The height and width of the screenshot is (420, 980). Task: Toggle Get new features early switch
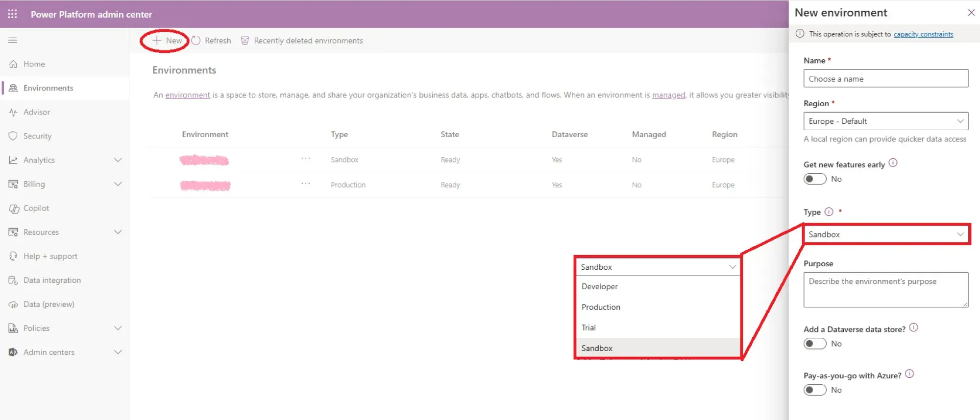coord(815,179)
